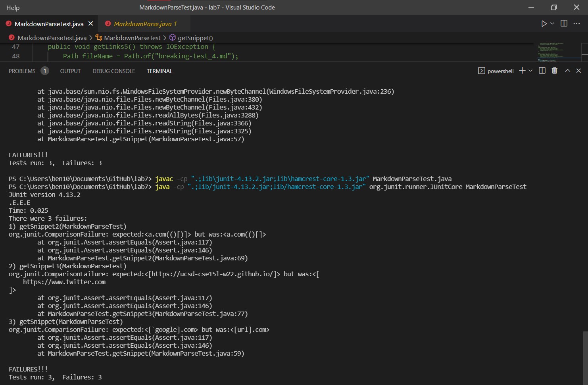Click getSnippet() method breadcrumb
Image resolution: width=588 pixels, height=385 pixels.
click(195, 38)
